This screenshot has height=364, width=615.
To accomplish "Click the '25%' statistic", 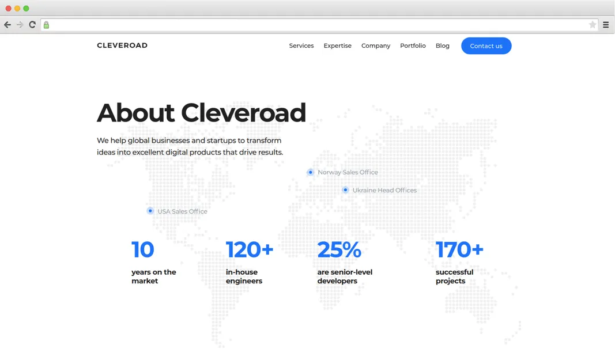I will (339, 249).
